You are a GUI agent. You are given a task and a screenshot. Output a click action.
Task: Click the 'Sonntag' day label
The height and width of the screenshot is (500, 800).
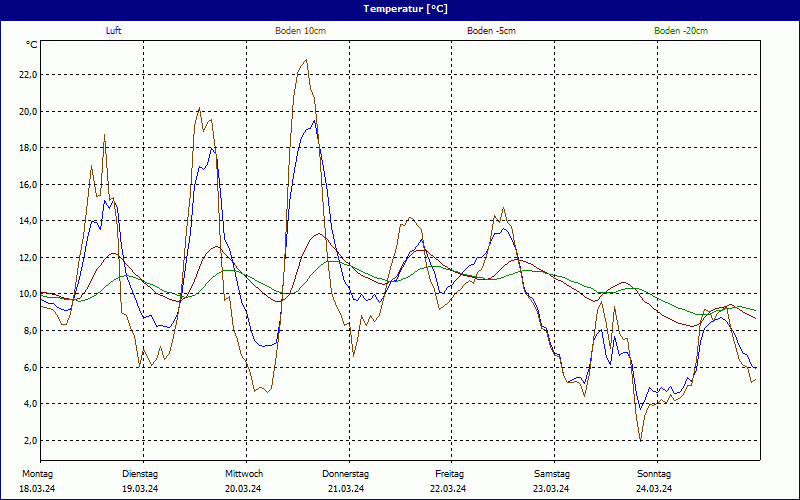(x=654, y=474)
